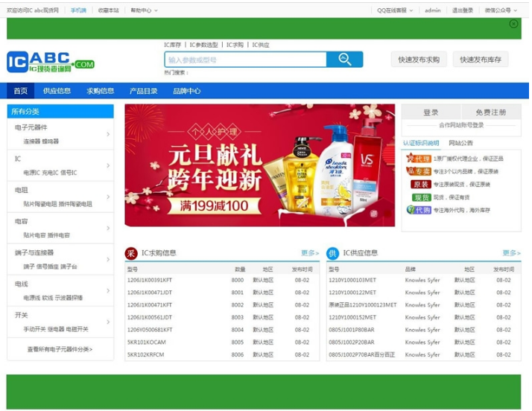Open purchase row 5KR102KRFCM
The image size is (532, 411).
click(x=222, y=354)
